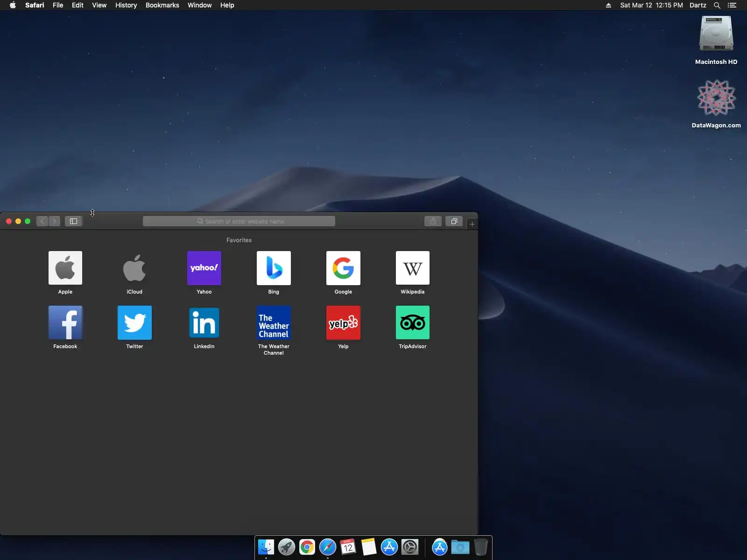The width and height of the screenshot is (747, 560).
Task: Open the Dartz user menu
Action: (x=698, y=5)
